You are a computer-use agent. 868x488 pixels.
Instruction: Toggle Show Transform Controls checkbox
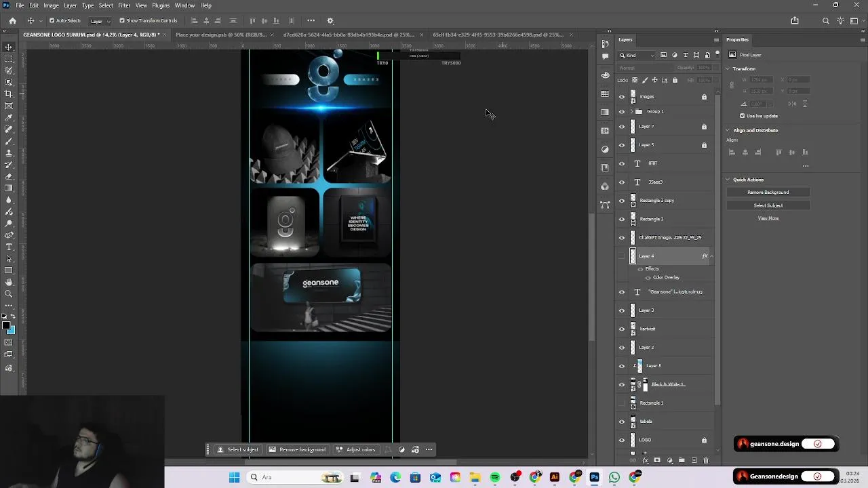(x=122, y=20)
